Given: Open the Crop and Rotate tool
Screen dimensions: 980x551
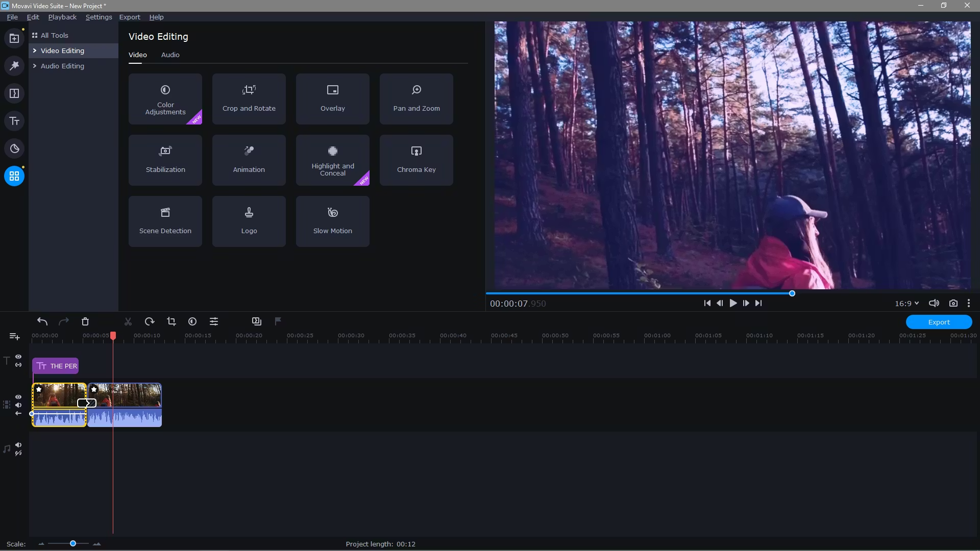Looking at the screenshot, I should click(249, 98).
